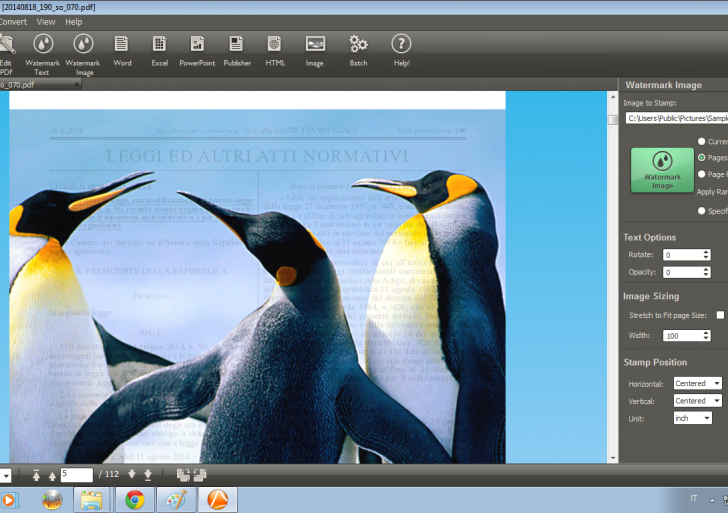This screenshot has width=728, height=513.
Task: Open the Horizontal position dropdown
Action: click(x=697, y=383)
